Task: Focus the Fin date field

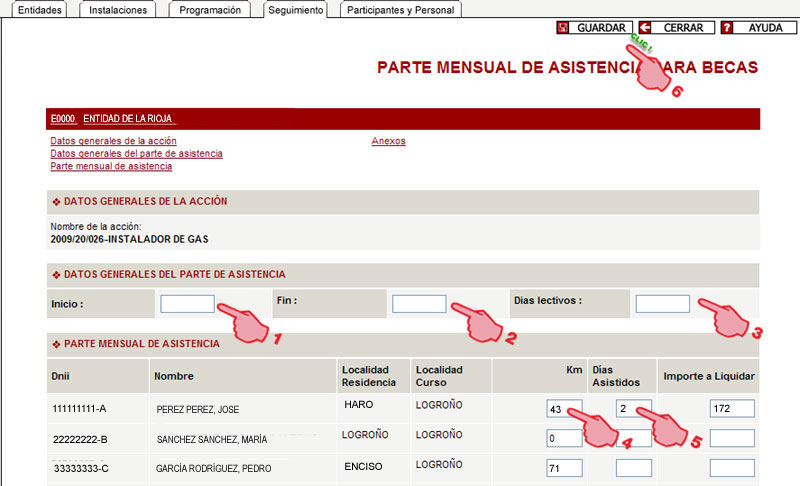Action: click(x=419, y=304)
